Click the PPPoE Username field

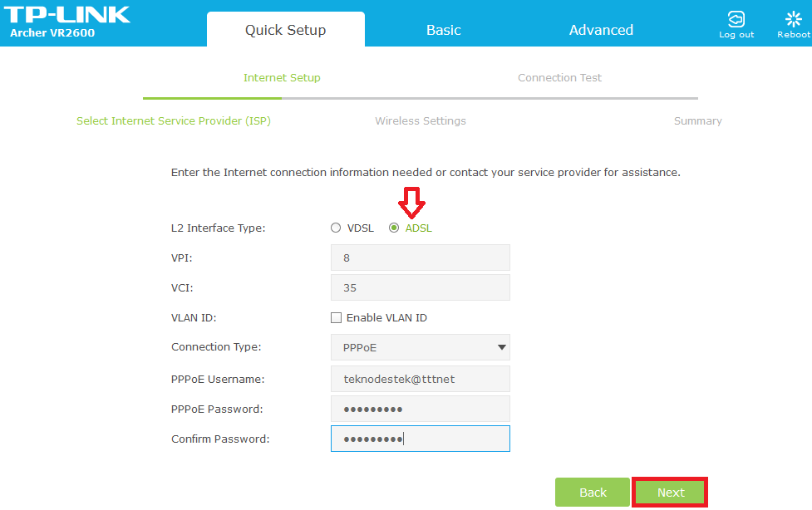pos(420,379)
